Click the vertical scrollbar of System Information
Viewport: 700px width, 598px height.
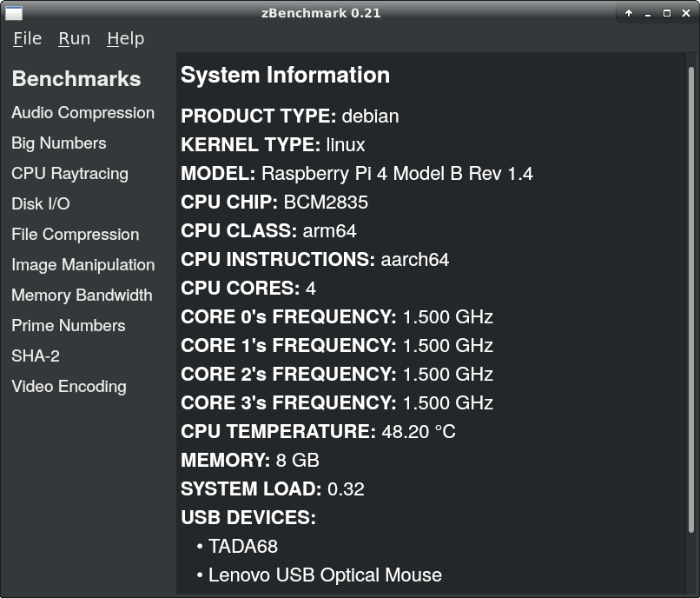click(x=691, y=300)
